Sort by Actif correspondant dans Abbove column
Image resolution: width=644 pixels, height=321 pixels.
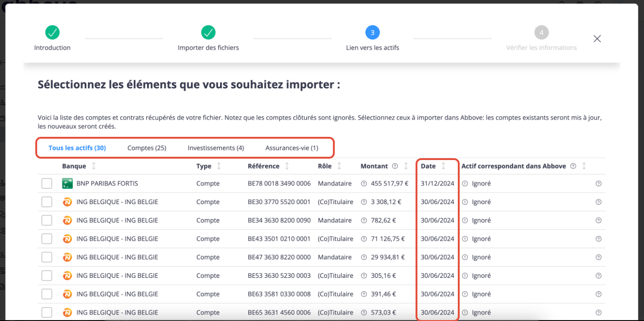(584, 166)
